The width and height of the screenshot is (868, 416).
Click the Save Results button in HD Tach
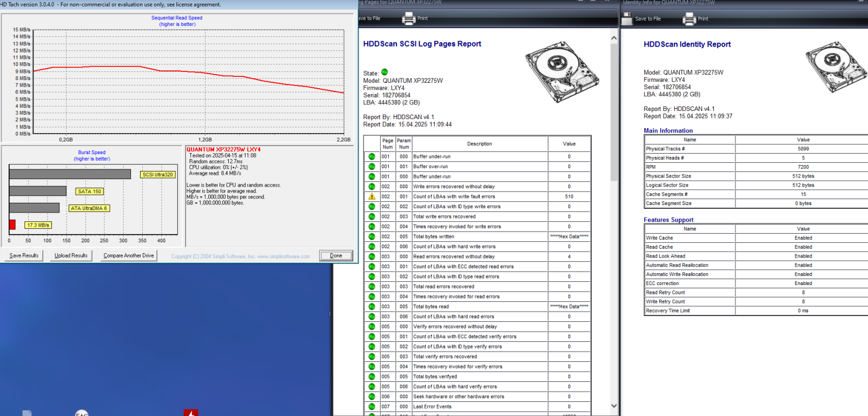tap(24, 256)
